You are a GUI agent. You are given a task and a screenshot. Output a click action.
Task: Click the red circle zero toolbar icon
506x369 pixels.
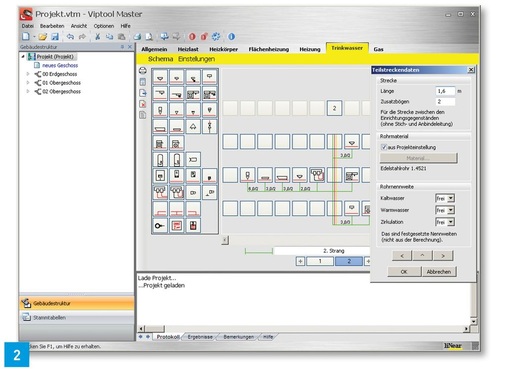coord(192,36)
